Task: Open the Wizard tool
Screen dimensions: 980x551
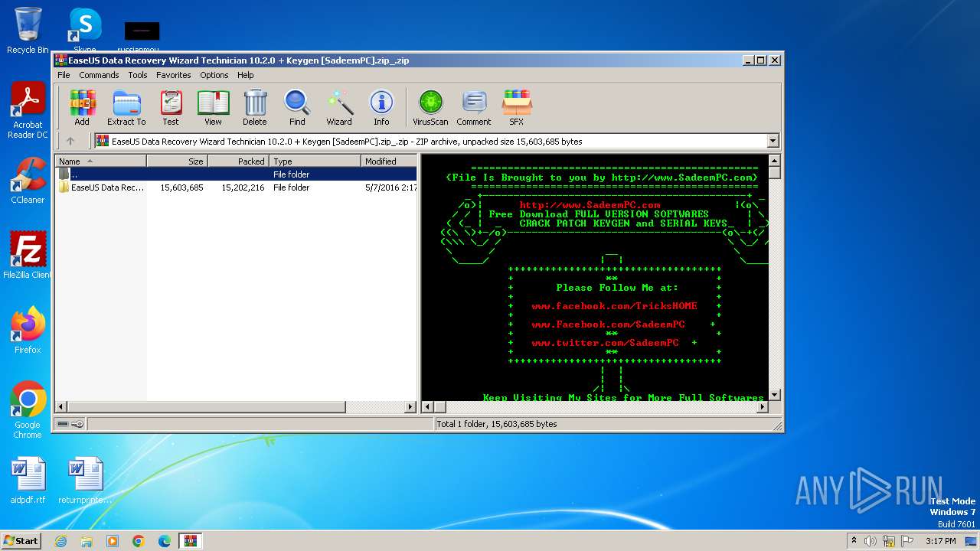Action: tap(339, 108)
